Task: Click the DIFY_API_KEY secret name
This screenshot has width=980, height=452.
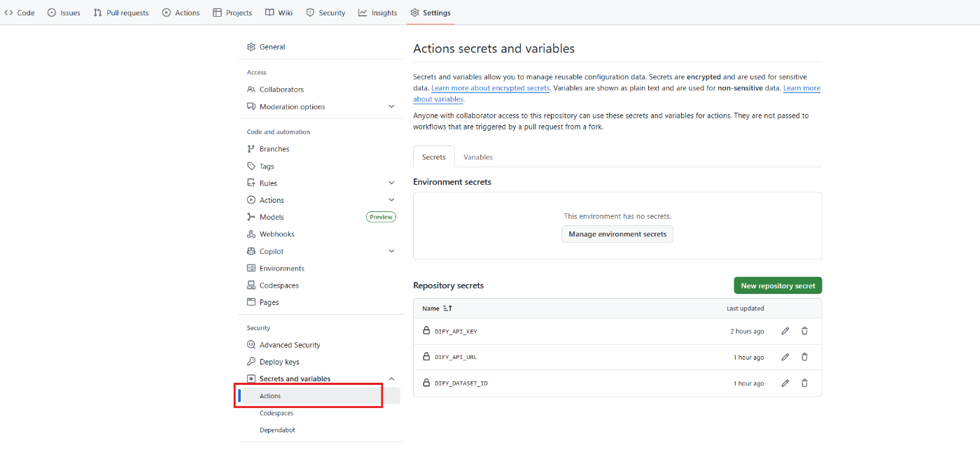Action: point(456,332)
